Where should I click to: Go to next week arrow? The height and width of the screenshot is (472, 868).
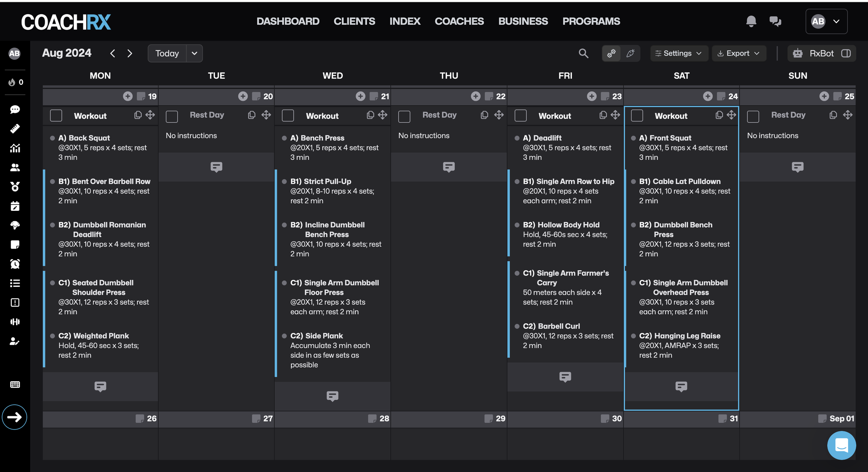pyautogui.click(x=130, y=53)
